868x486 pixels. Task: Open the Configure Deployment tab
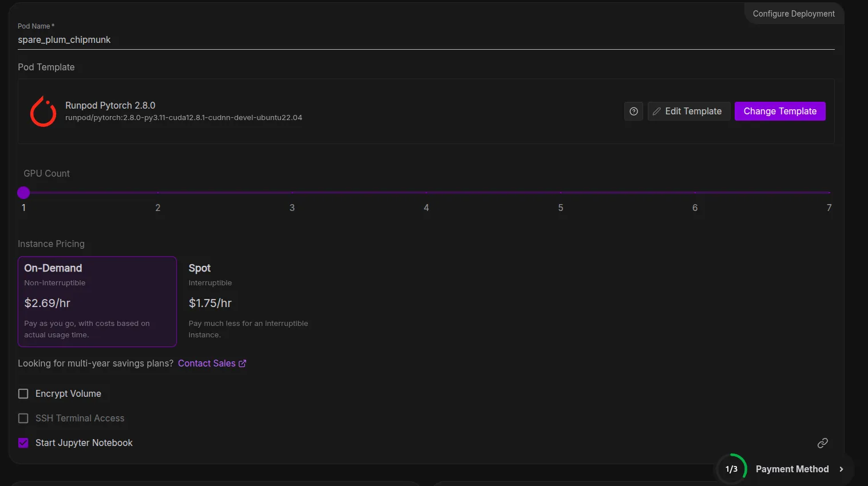[x=793, y=14]
